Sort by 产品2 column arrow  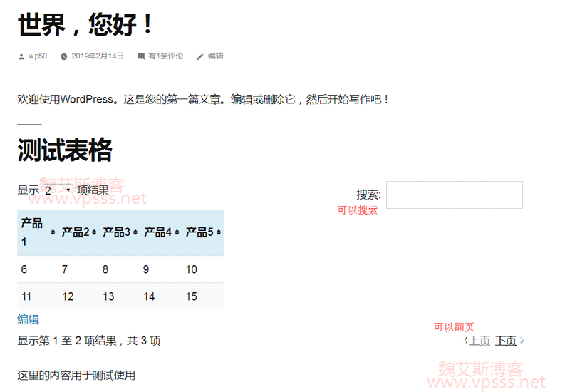pyautogui.click(x=94, y=232)
